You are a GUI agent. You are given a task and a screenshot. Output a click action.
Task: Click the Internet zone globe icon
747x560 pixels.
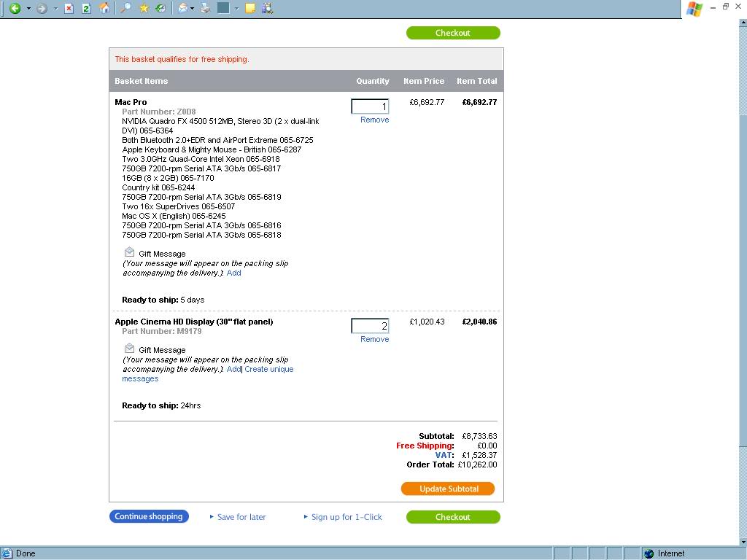pyautogui.click(x=649, y=553)
